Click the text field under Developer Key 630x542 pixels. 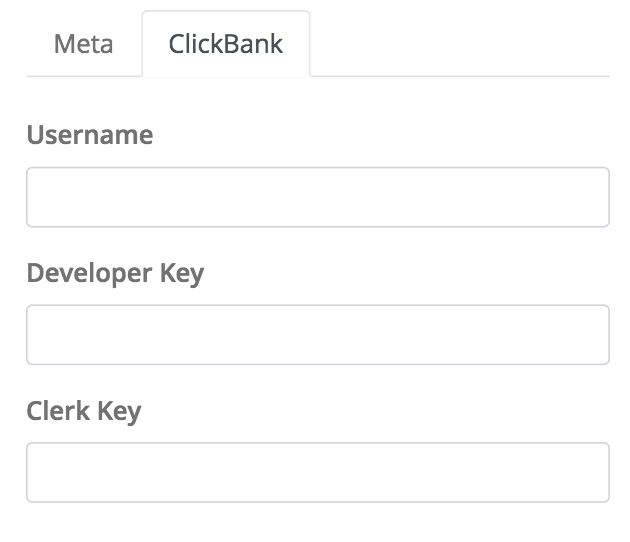317,335
